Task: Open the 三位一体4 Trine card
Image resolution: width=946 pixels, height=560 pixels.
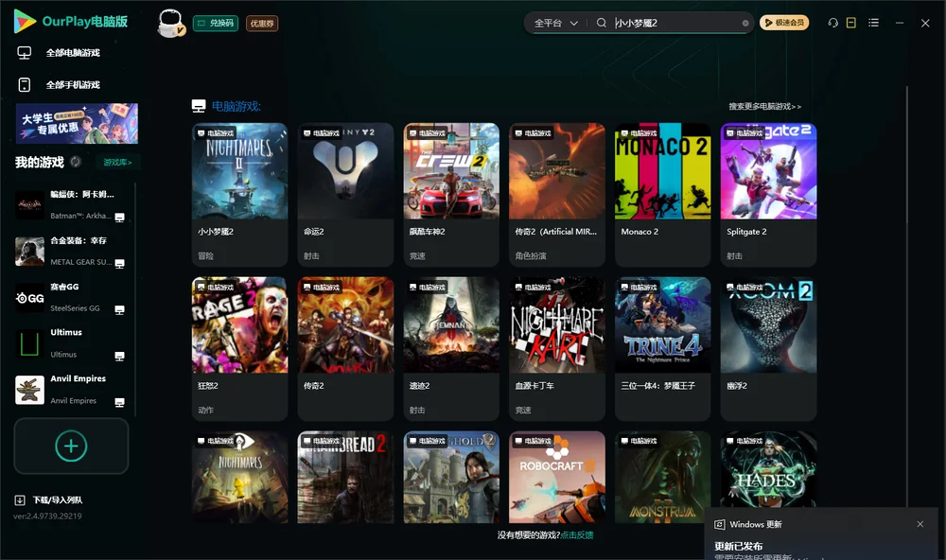Action: (662, 348)
